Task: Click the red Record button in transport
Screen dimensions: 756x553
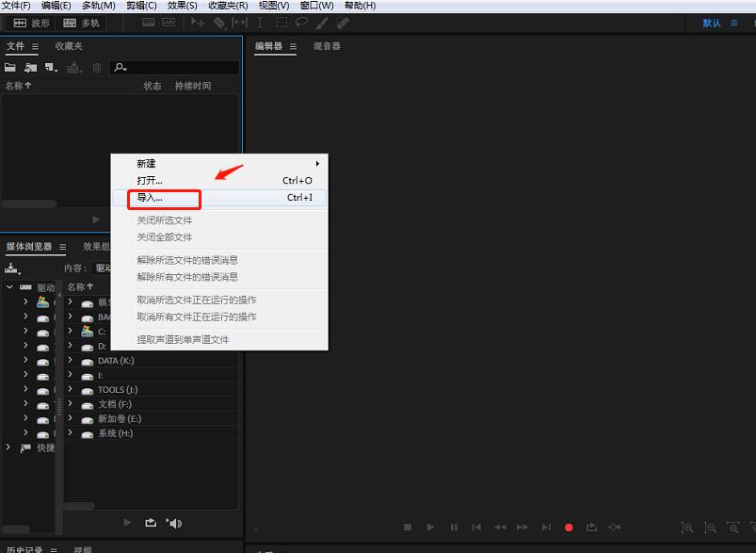Action: 569,528
